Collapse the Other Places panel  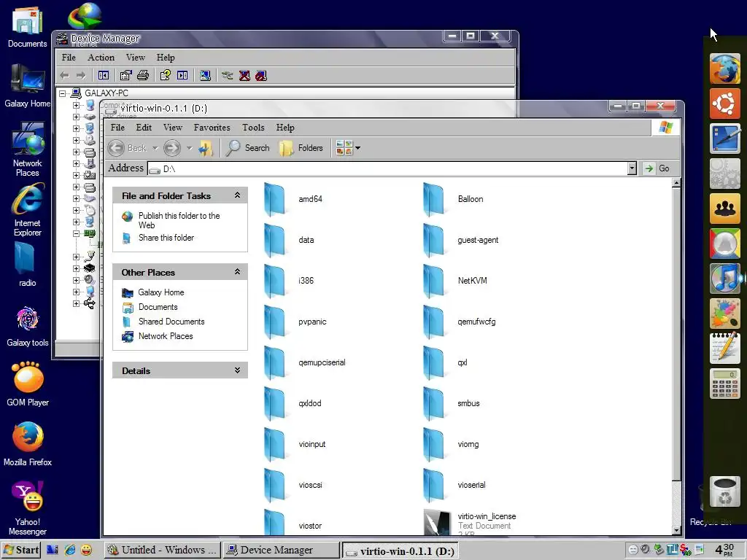click(x=237, y=272)
